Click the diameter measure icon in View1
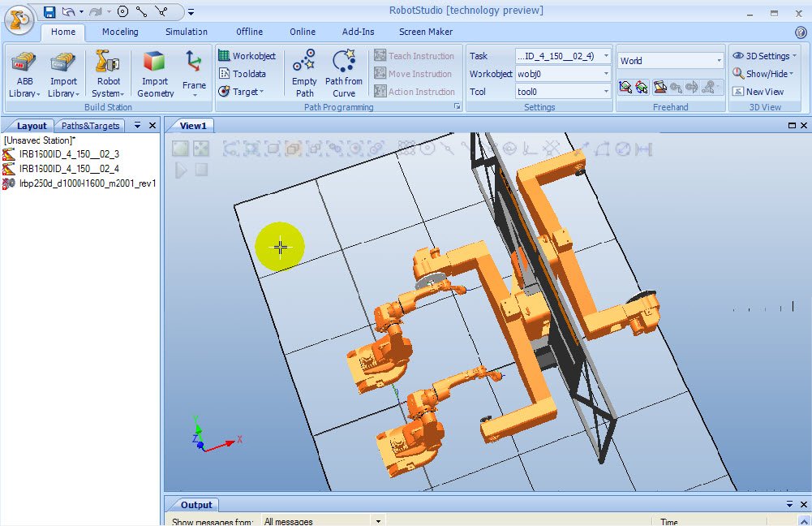Image resolution: width=812 pixels, height=526 pixels. [624, 149]
